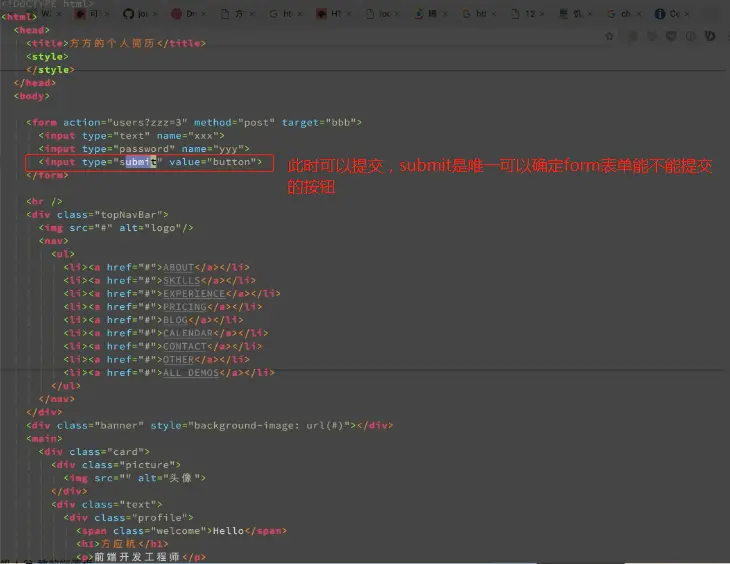Click the Pocket extension icon
Viewport: 730px width, 564px height.
click(x=671, y=36)
